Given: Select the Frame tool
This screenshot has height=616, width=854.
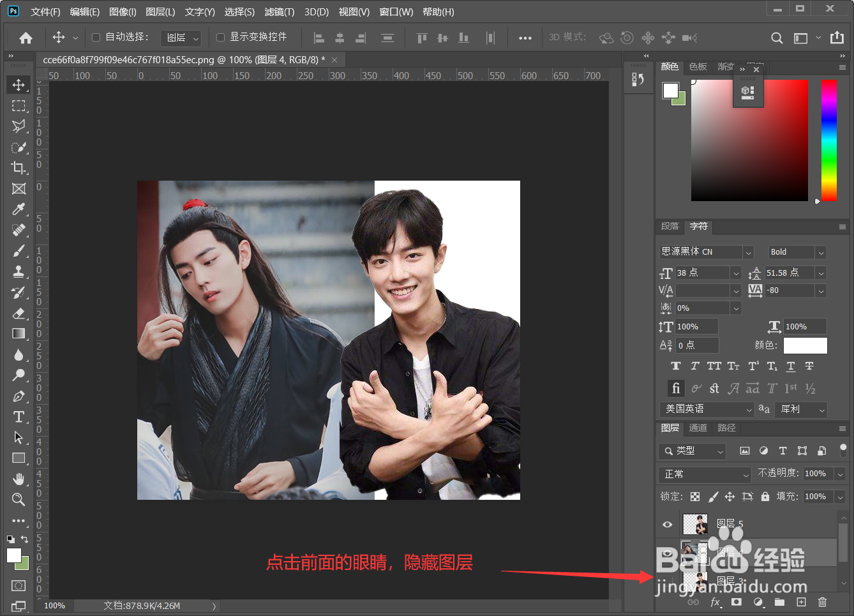Looking at the screenshot, I should [19, 188].
